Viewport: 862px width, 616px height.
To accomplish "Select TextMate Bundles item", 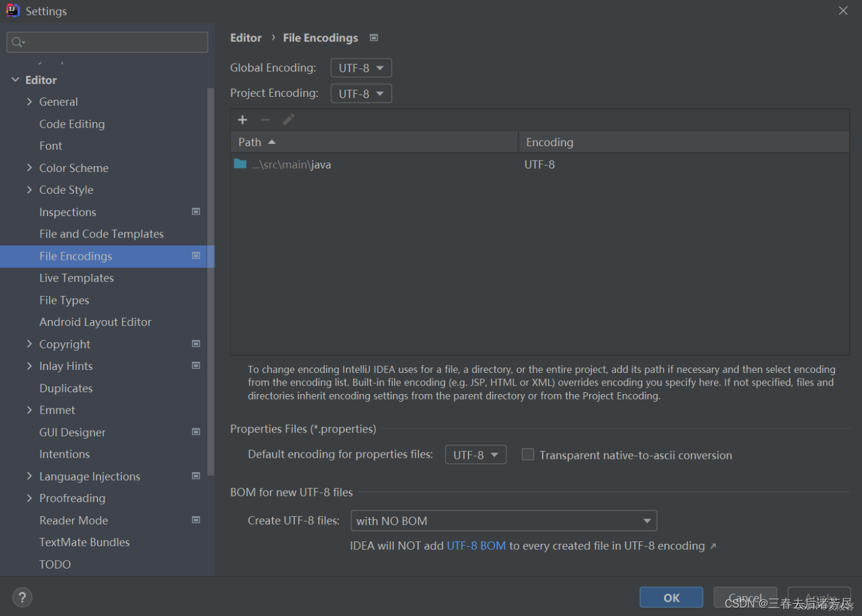I will pos(85,542).
